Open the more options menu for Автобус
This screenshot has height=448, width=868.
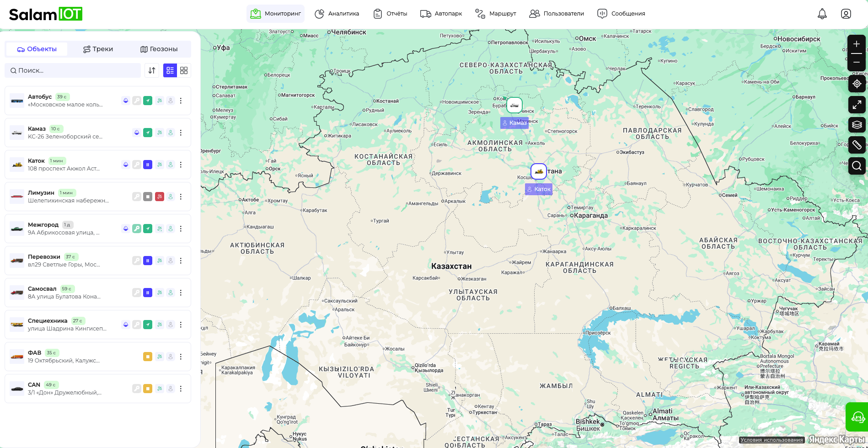pyautogui.click(x=181, y=101)
